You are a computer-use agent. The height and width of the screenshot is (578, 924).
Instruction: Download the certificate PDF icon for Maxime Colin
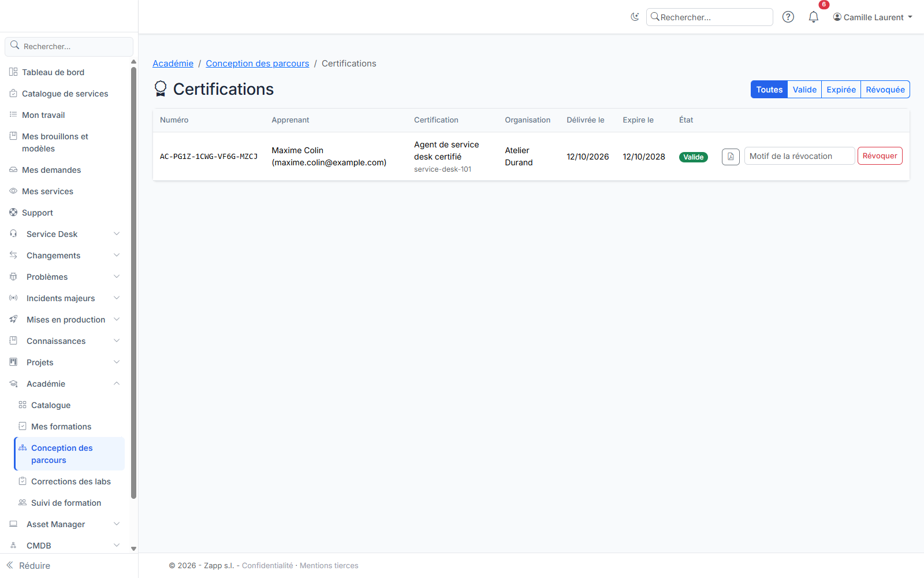(731, 157)
